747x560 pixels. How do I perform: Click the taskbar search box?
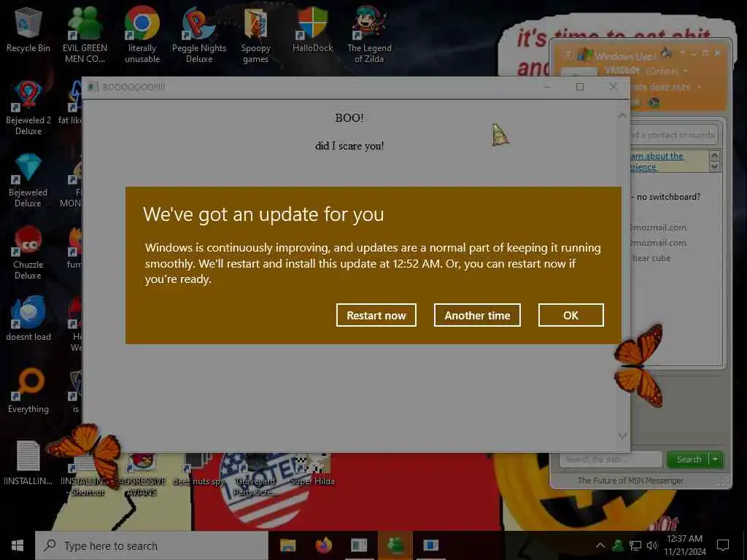[152, 545]
